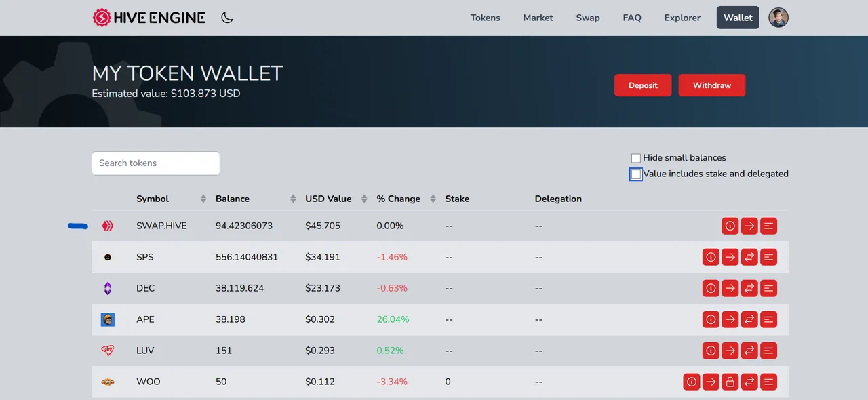The image size is (868, 400).
Task: Trade SPS using the exchange arrows icon
Action: [749, 257]
